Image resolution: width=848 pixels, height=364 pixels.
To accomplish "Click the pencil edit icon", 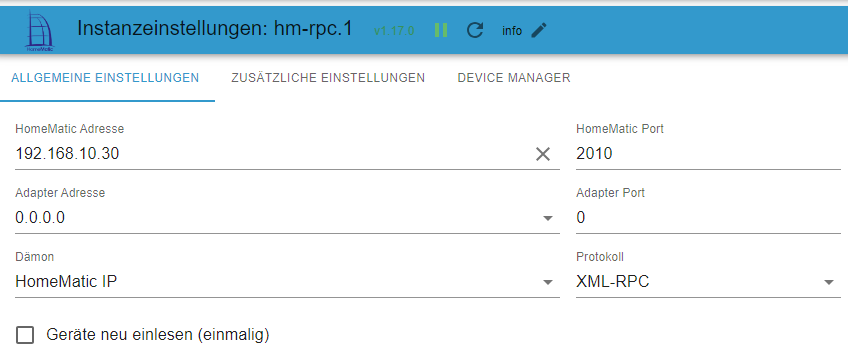I will click(539, 30).
